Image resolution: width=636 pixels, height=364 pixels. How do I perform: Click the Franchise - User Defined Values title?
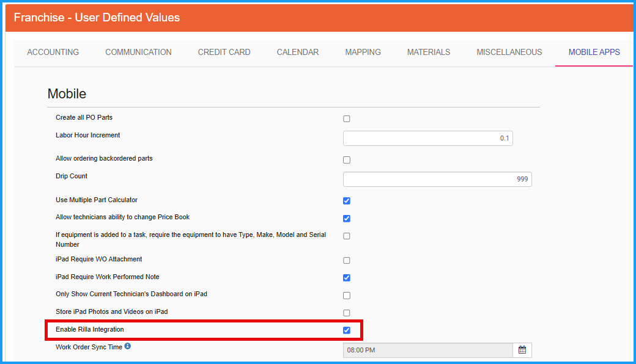pyautogui.click(x=97, y=18)
